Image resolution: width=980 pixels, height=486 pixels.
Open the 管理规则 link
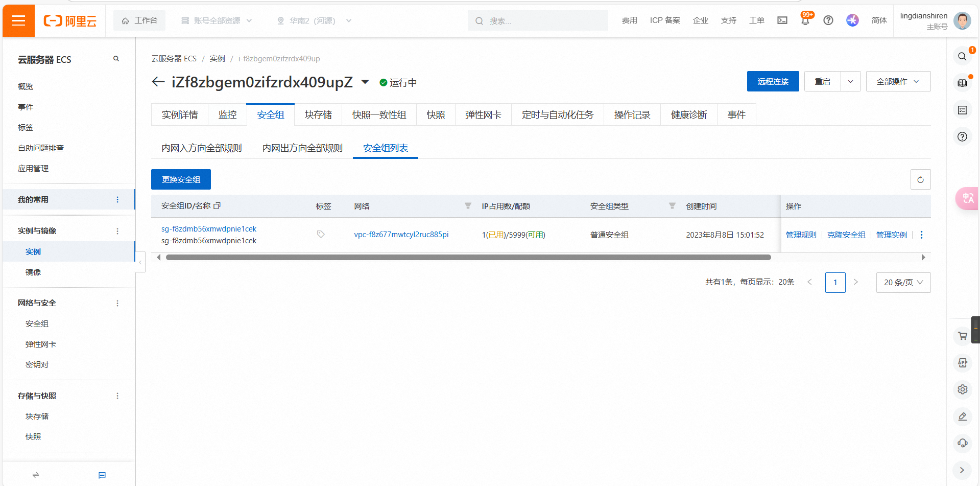(801, 235)
